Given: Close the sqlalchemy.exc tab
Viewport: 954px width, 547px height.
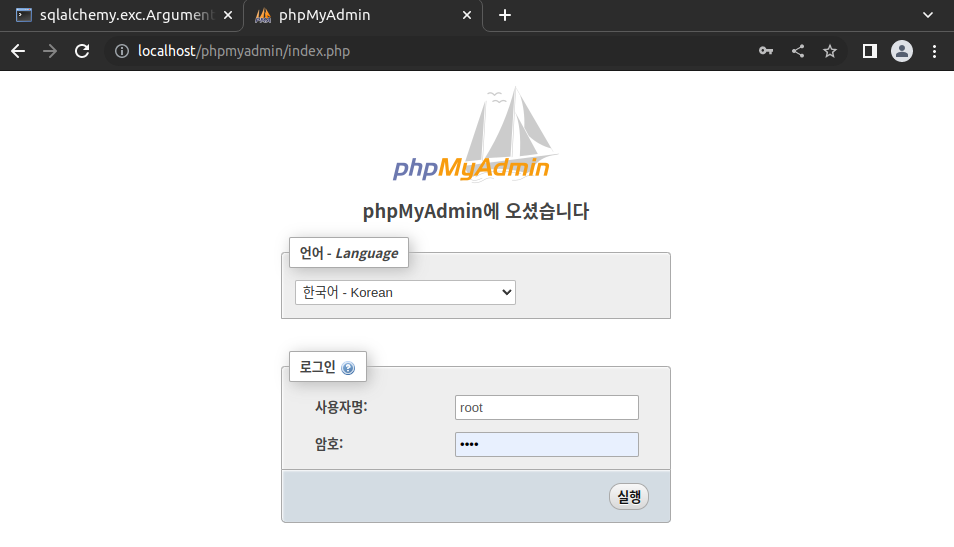Looking at the screenshot, I should tap(228, 15).
